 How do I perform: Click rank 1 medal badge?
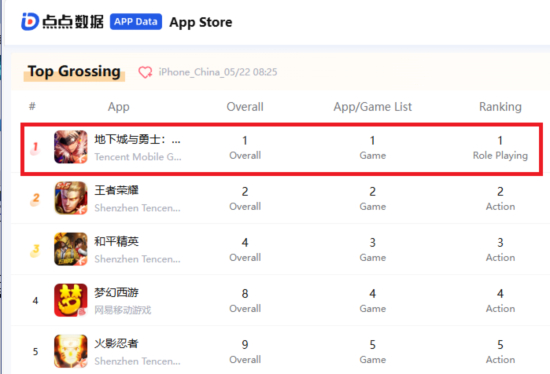coord(35,148)
